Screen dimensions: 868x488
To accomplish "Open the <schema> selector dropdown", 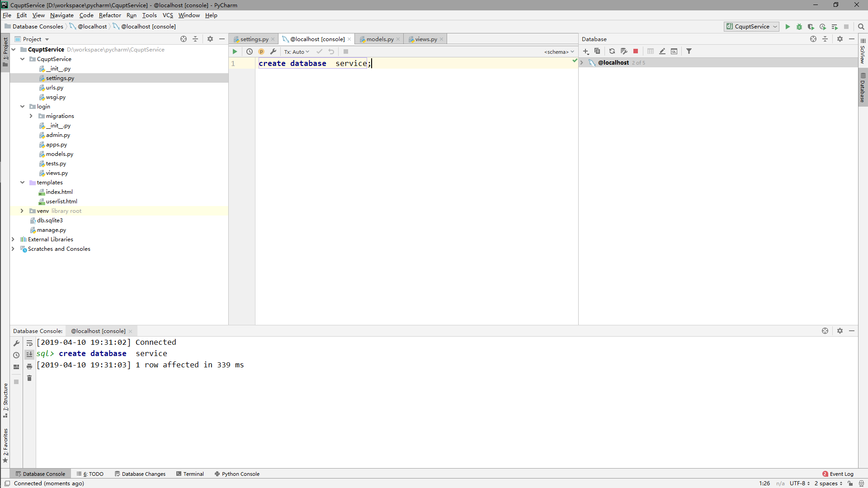I will point(559,52).
